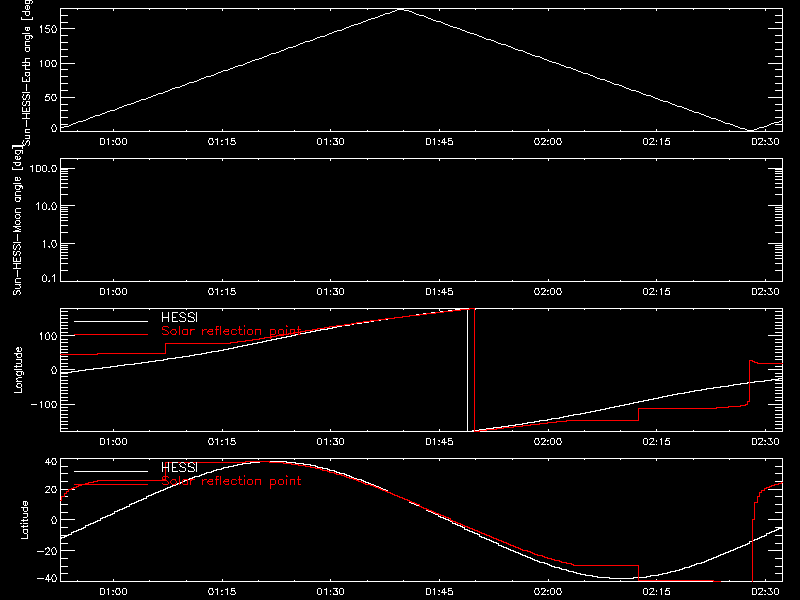This screenshot has width=800, height=600.
Task: Click the 20 tick of Latitude plot
Action: pyautogui.click(x=51, y=490)
